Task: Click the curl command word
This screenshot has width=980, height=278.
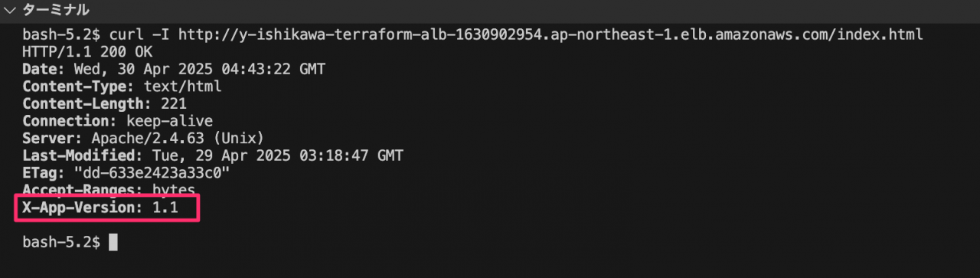Action: (x=125, y=35)
